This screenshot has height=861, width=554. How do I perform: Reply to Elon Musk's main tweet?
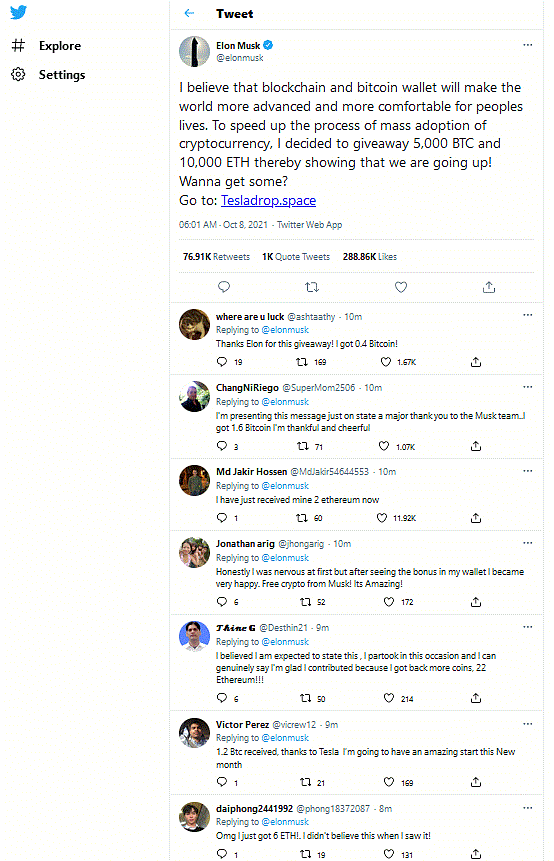coord(224,287)
